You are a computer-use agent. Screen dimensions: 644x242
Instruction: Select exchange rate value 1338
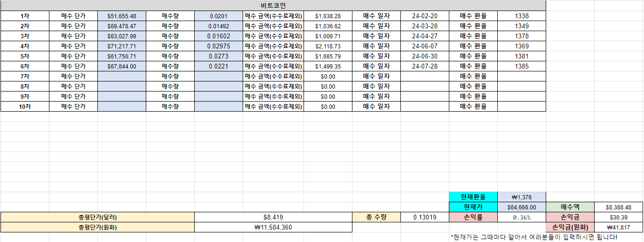pos(522,16)
